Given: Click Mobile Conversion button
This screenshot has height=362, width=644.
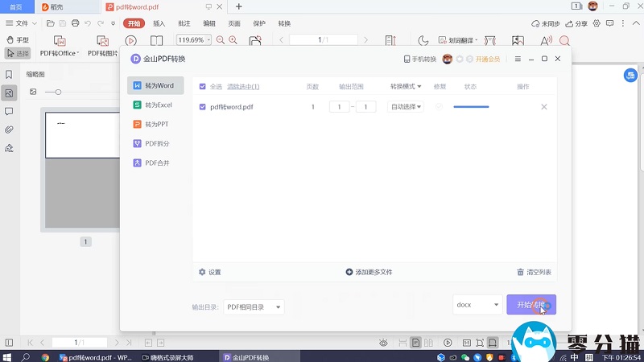Looking at the screenshot, I should pos(419,59).
